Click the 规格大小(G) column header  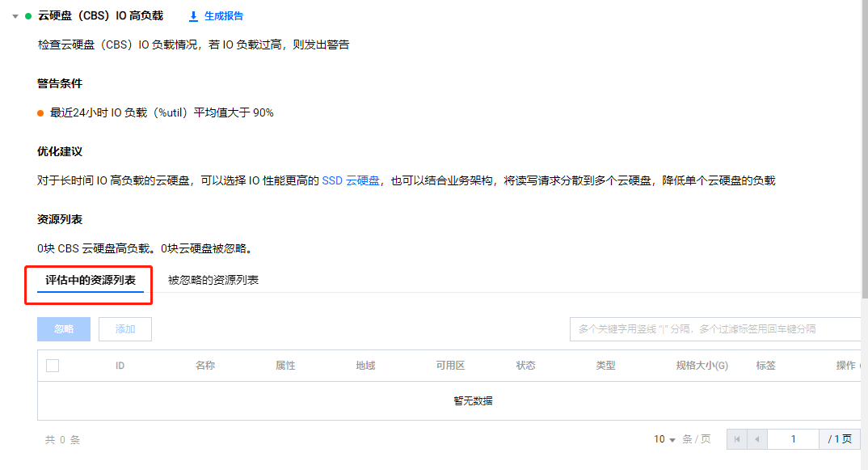702,366
